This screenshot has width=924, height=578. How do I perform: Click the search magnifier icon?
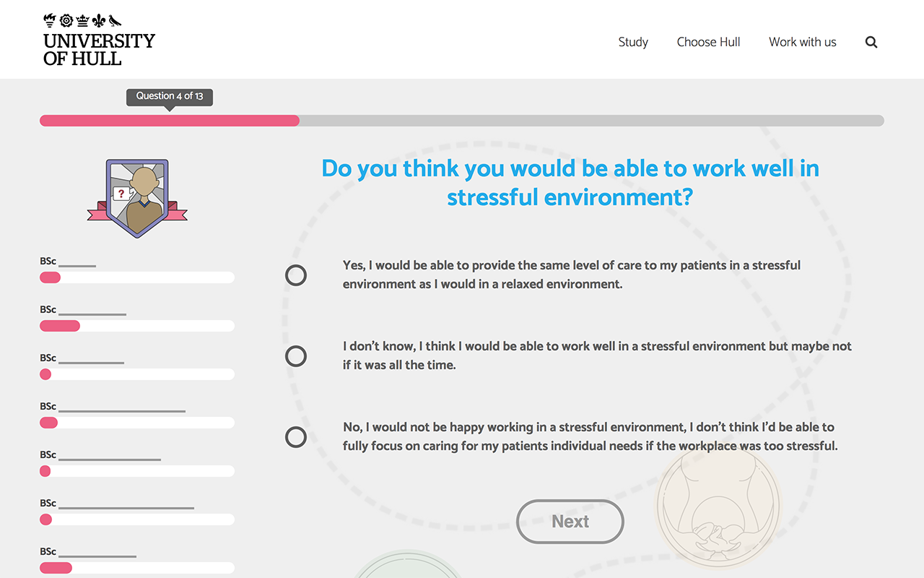(871, 42)
